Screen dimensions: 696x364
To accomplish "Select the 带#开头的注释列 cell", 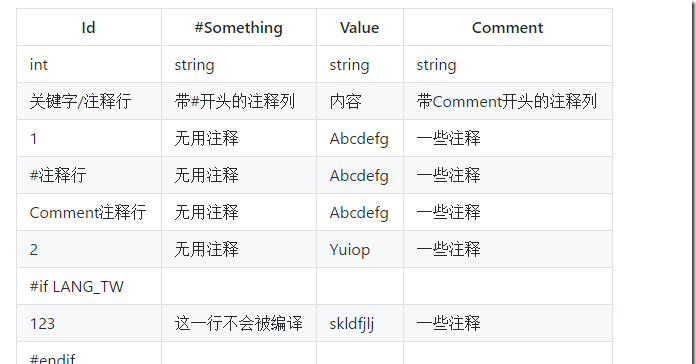I will click(x=239, y=101).
